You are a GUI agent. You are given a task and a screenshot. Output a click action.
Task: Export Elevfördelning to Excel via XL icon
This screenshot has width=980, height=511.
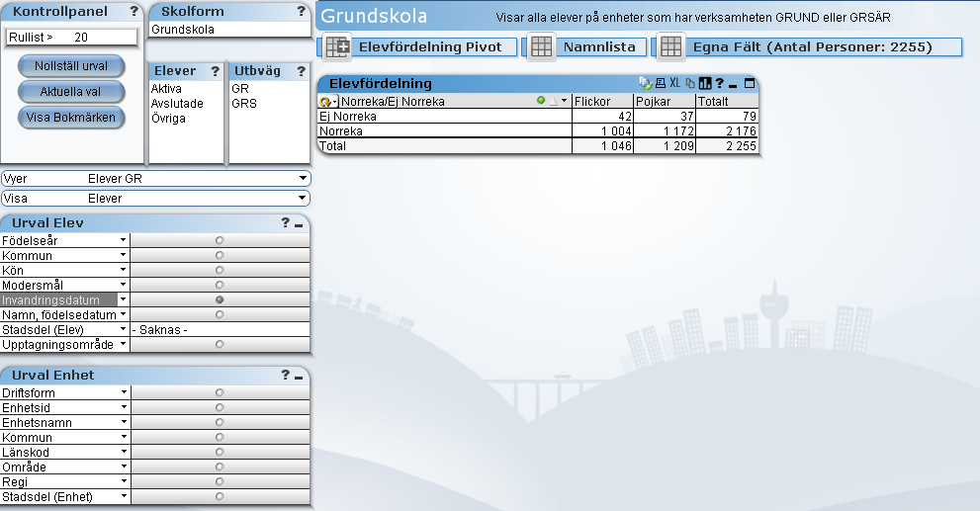point(675,83)
